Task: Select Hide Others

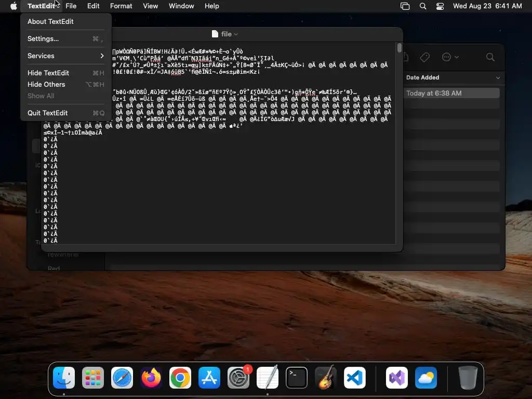Action: (65, 85)
